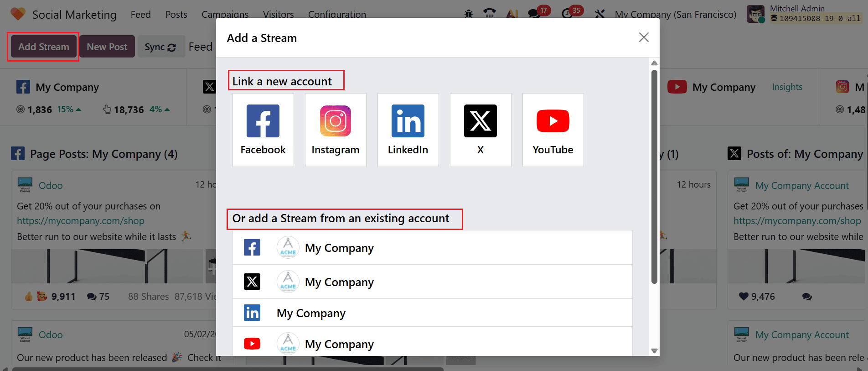Open the wrench tools icon
Image resolution: width=868 pixels, height=371 pixels.
pyautogui.click(x=599, y=14)
